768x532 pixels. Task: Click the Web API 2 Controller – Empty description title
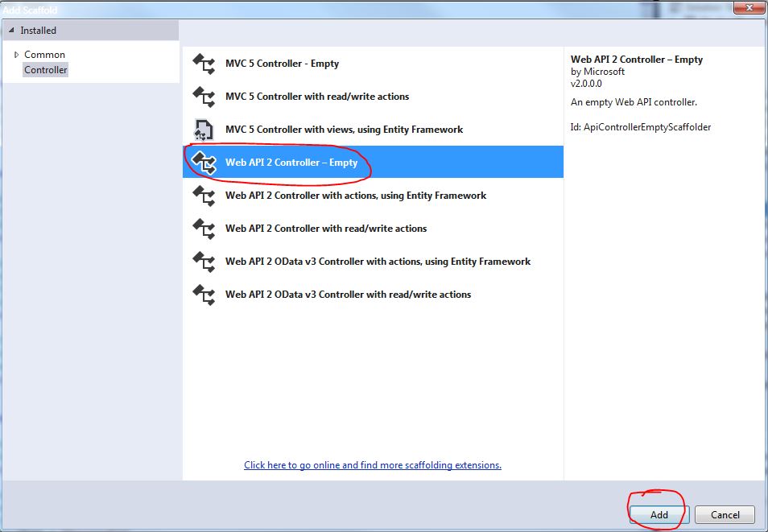(x=637, y=60)
